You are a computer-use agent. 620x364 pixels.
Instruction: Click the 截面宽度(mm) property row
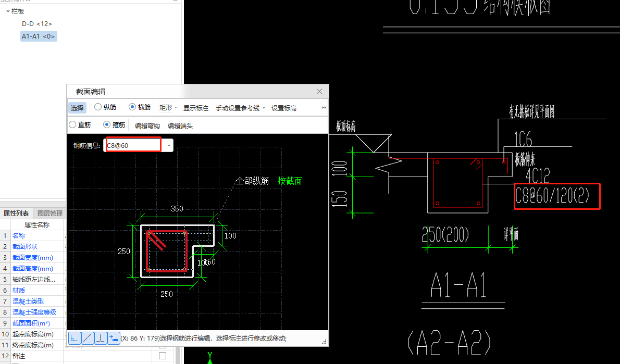pyautogui.click(x=37, y=258)
